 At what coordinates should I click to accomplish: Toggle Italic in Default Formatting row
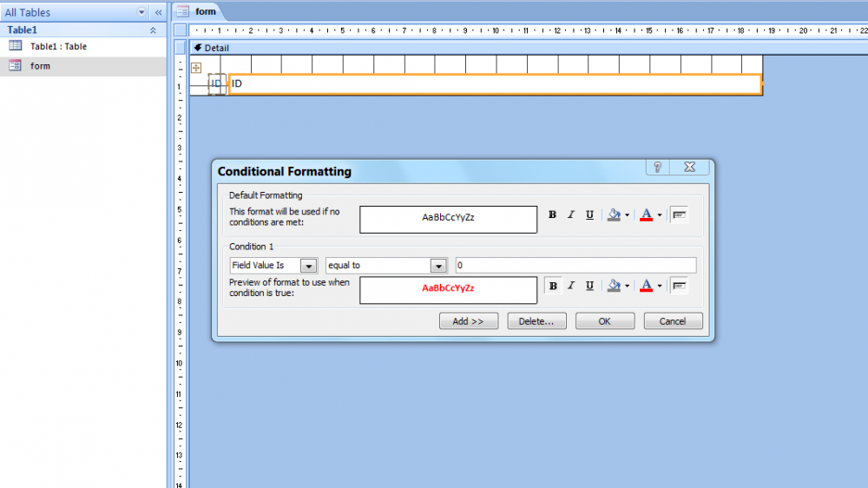(571, 215)
